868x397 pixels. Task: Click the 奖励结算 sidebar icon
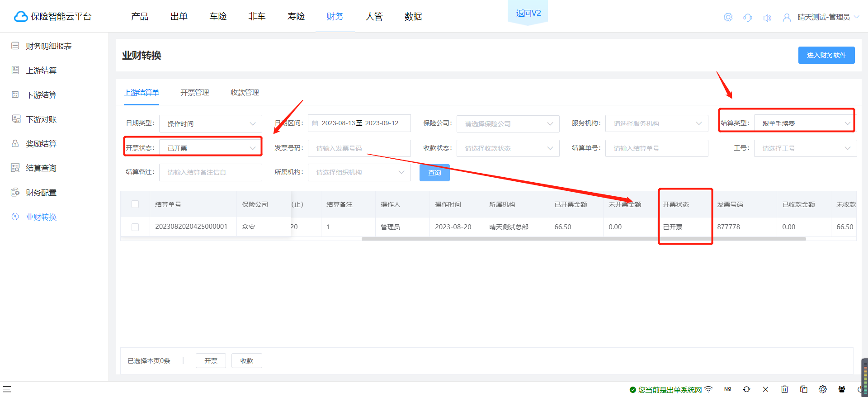[15, 143]
